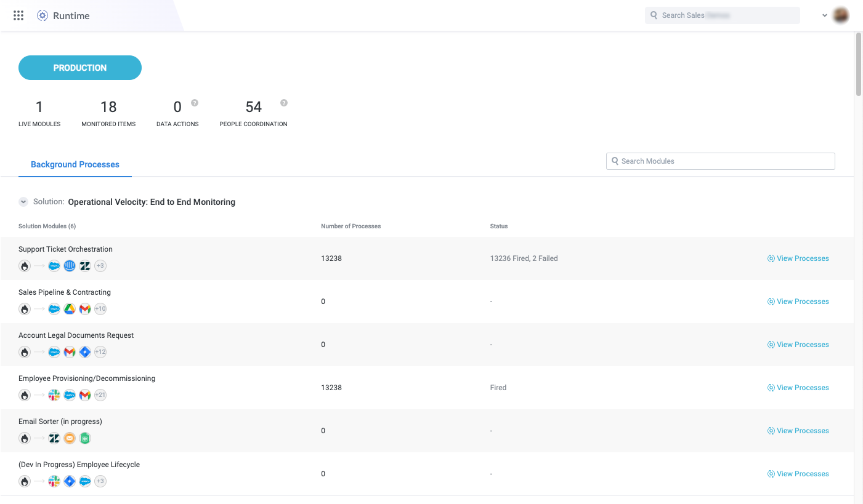Click the Google Drive icon in Sales Pipeline row
The width and height of the screenshot is (863, 504).
[x=69, y=309]
